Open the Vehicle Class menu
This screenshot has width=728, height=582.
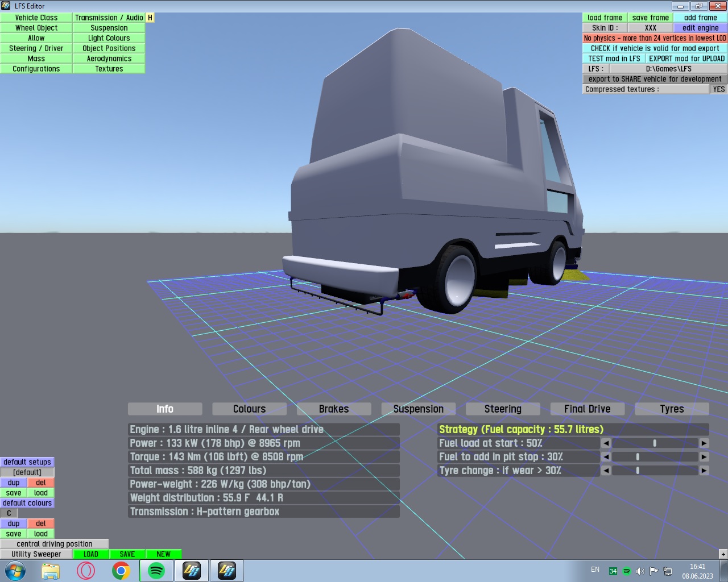[36, 18]
